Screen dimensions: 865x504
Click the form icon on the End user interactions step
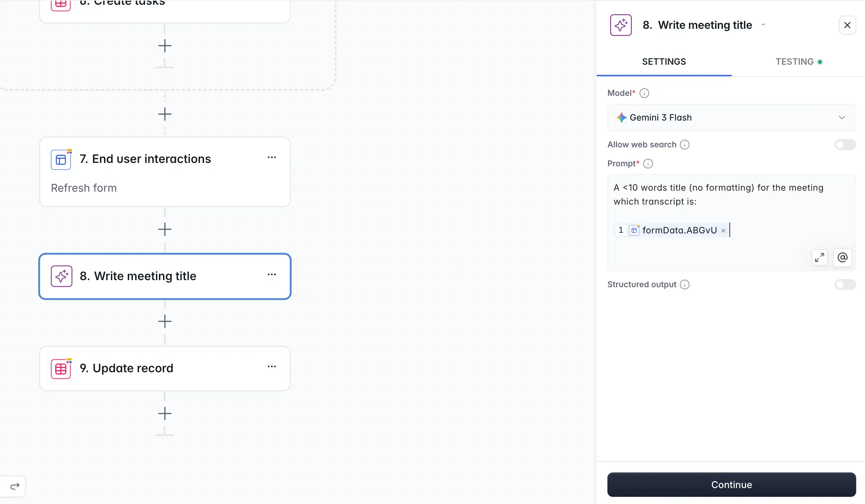tap(61, 159)
